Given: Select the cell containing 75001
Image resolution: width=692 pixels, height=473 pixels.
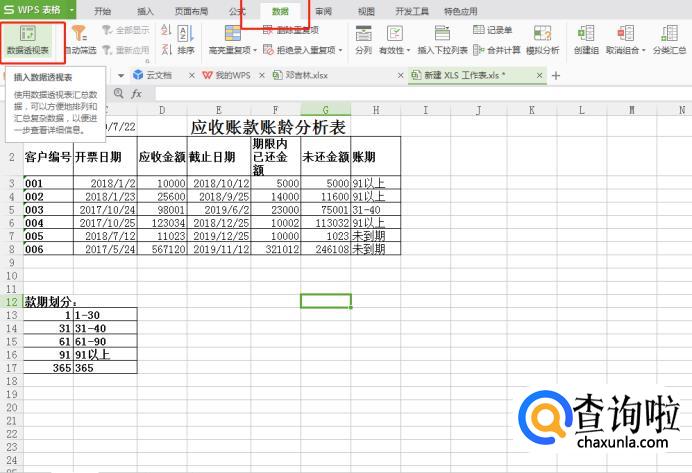Looking at the screenshot, I should (x=326, y=210).
